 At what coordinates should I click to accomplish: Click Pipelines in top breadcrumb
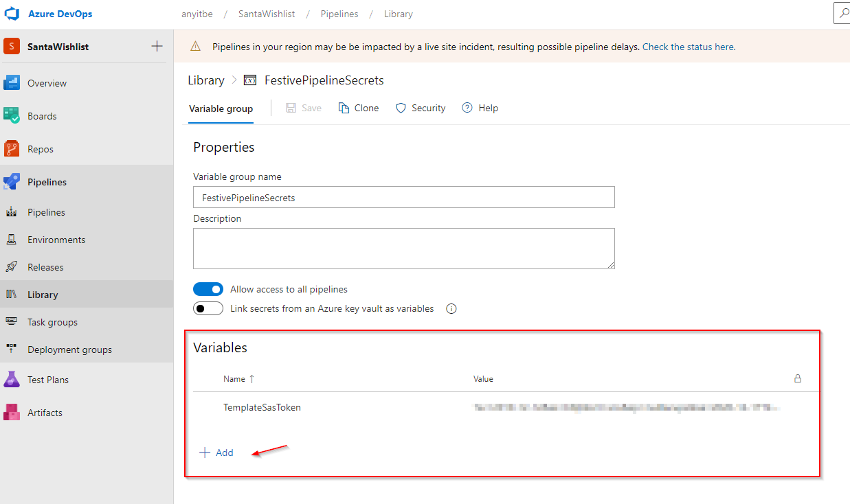click(339, 14)
